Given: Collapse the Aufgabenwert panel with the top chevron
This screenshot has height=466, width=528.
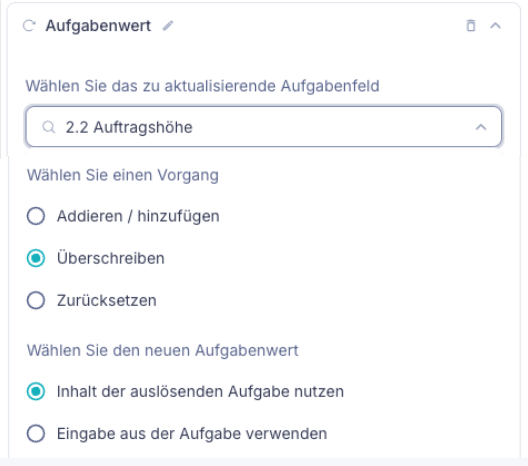Looking at the screenshot, I should click(495, 26).
